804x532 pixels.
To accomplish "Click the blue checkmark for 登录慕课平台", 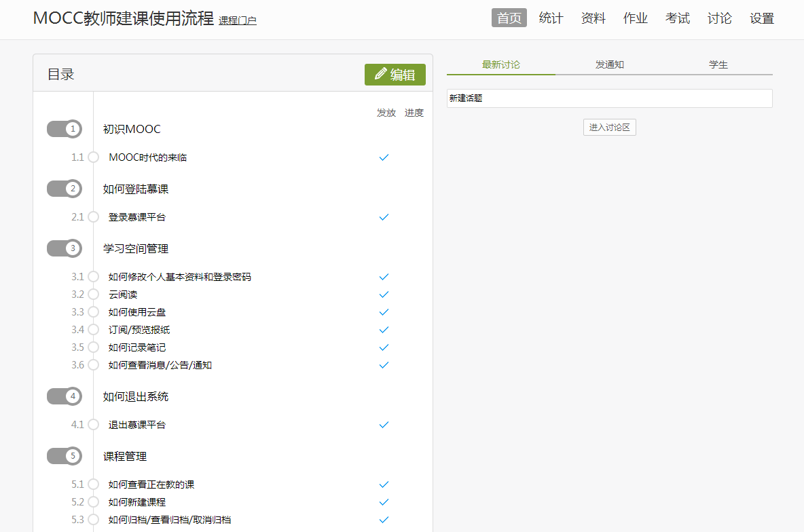I will tap(384, 217).
